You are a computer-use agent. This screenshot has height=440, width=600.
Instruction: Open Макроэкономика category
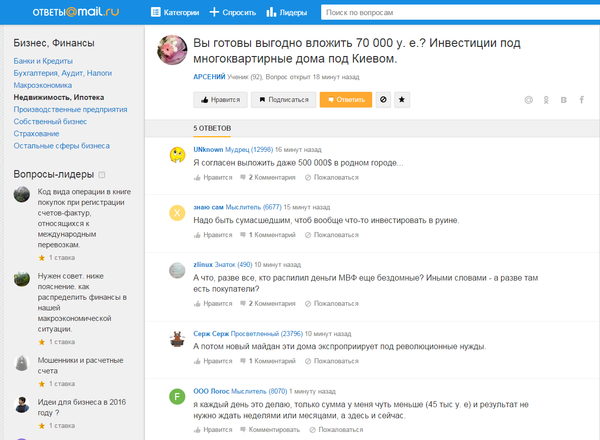[43, 85]
